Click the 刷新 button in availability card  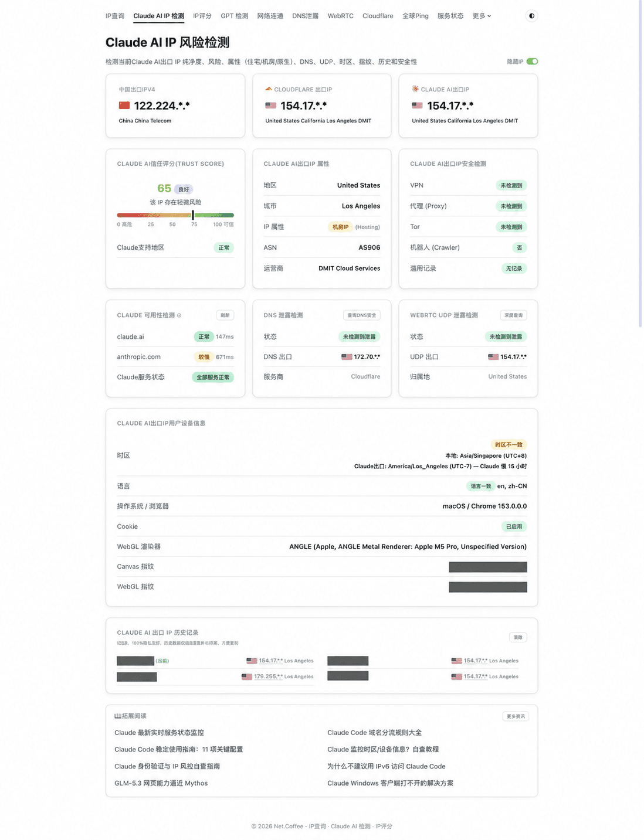tap(225, 315)
